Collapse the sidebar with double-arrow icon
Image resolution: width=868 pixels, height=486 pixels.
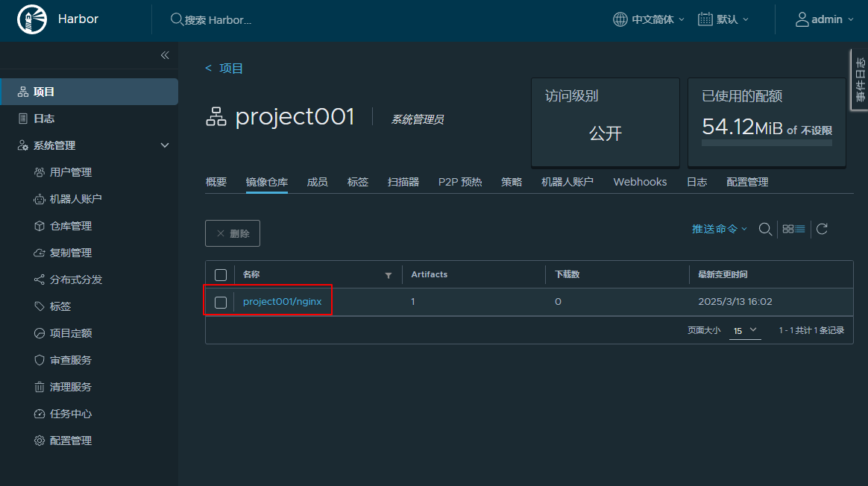point(165,55)
